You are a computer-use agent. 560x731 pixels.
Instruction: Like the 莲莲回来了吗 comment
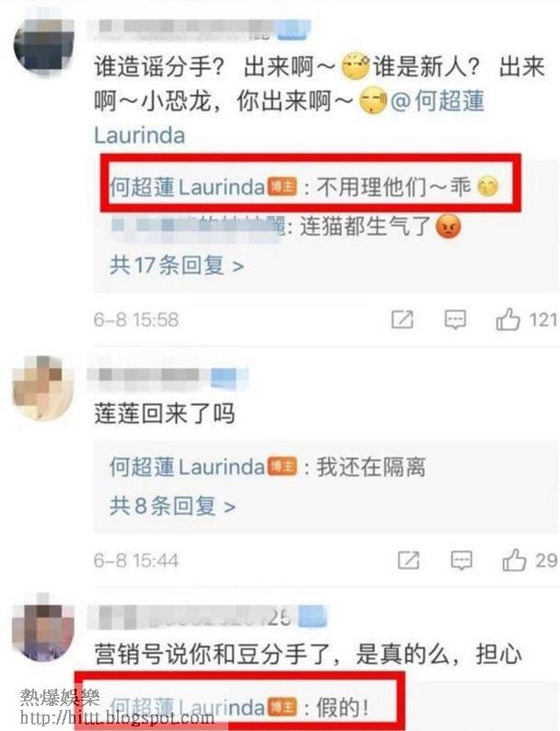[514, 560]
